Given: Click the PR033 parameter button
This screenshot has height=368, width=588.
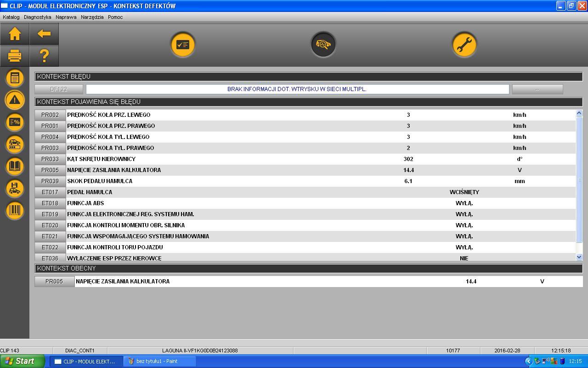Looking at the screenshot, I should [50, 159].
